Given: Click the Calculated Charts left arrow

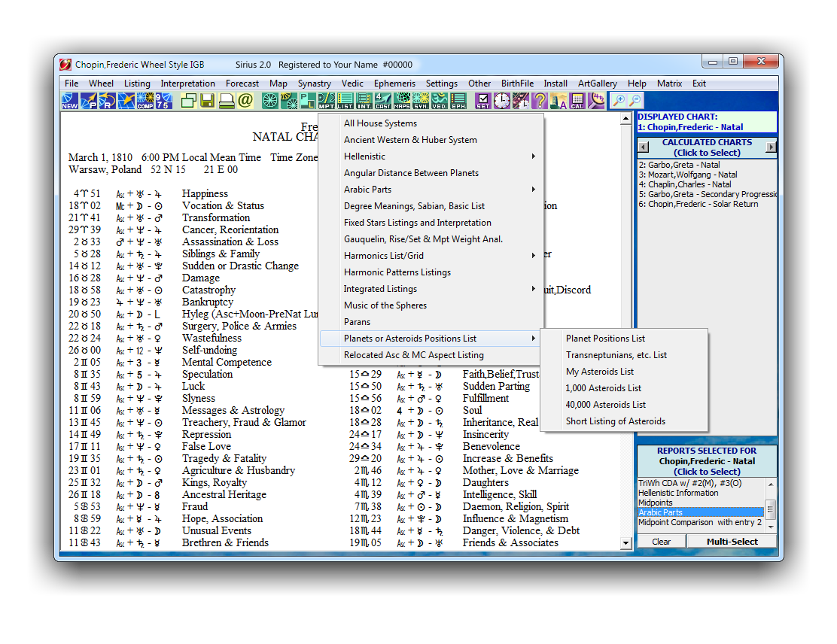Looking at the screenshot, I should click(644, 147).
